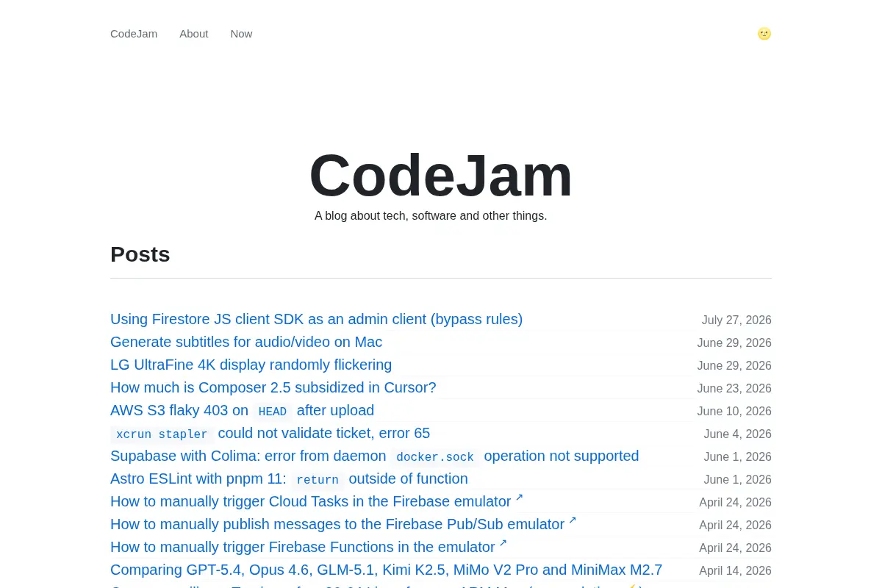The height and width of the screenshot is (588, 882).
Task: Open the Now page
Action: point(241,34)
